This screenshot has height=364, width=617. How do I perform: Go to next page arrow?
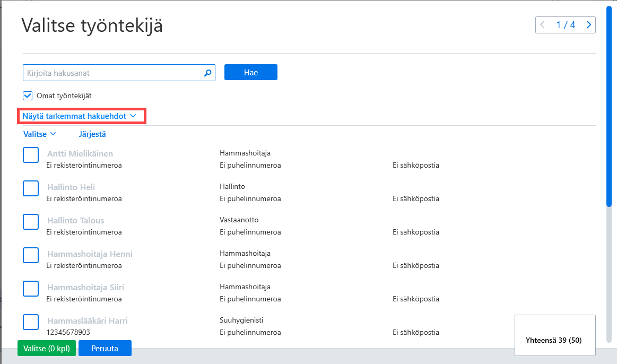589,25
